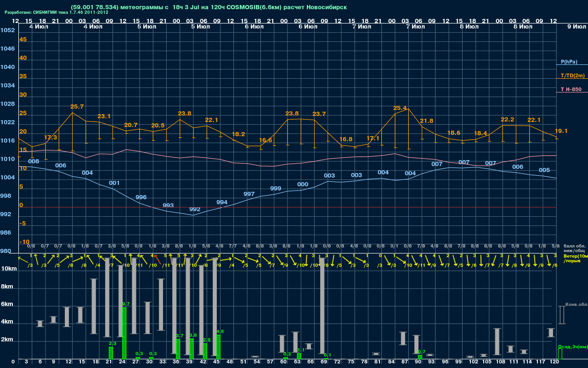The image size is (588, 368).
Task: Click 986 on the pressure axis
Action: 6,233
